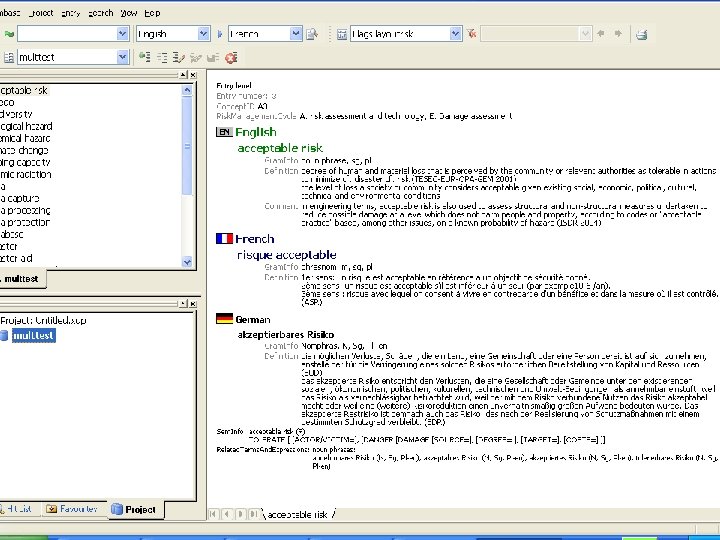The width and height of the screenshot is (720, 540).
Task: Select 'coping capacity' in term list
Action: coord(25,162)
